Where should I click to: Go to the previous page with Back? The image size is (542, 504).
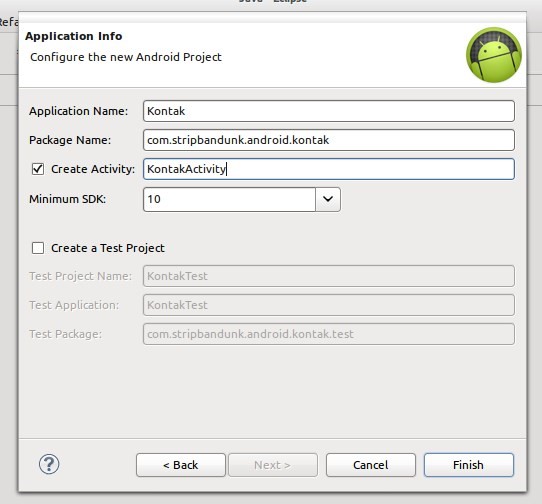181,465
